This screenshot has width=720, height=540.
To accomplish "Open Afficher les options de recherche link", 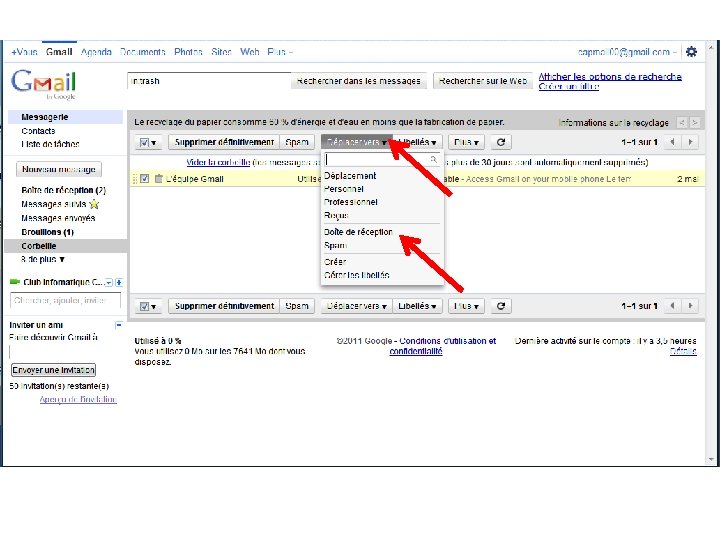I will click(610, 77).
